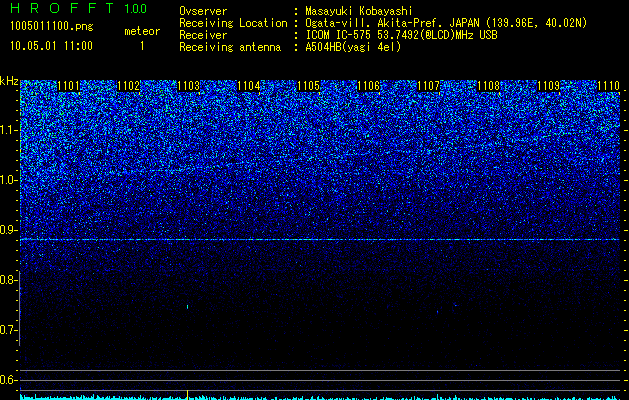Click the 1.0 kHz axis label
This screenshot has height=400, width=629.
8,180
